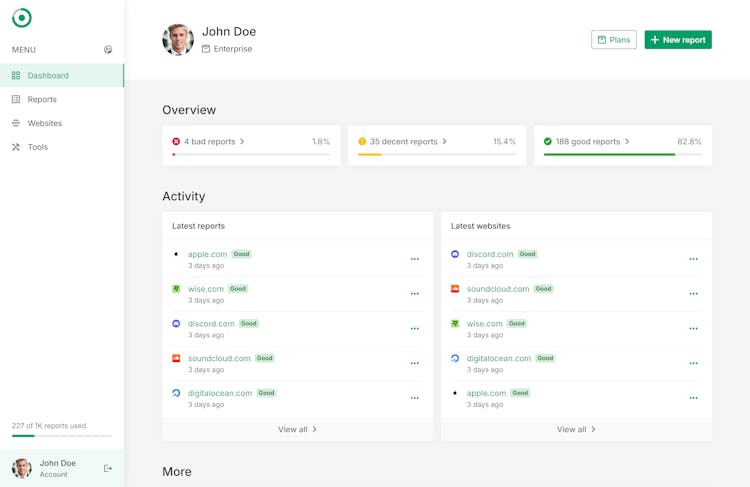Open the soundcloud.com report link

click(219, 358)
